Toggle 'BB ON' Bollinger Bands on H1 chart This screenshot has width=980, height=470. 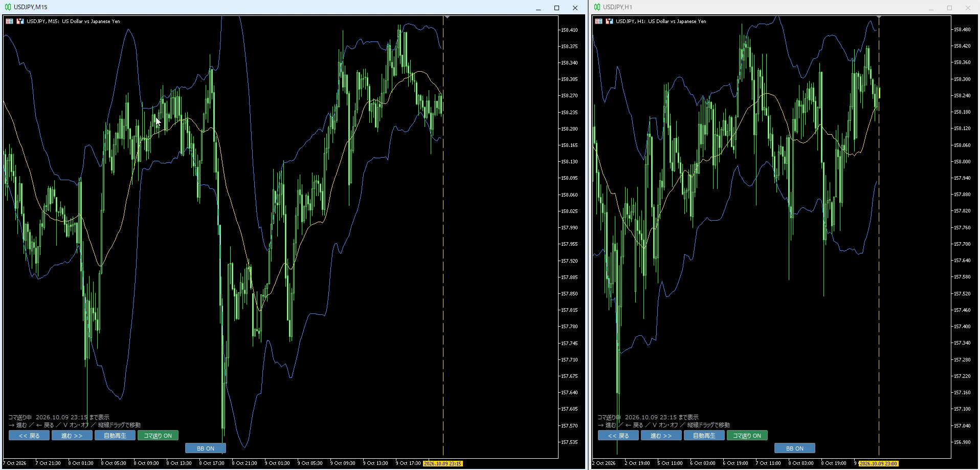click(795, 448)
